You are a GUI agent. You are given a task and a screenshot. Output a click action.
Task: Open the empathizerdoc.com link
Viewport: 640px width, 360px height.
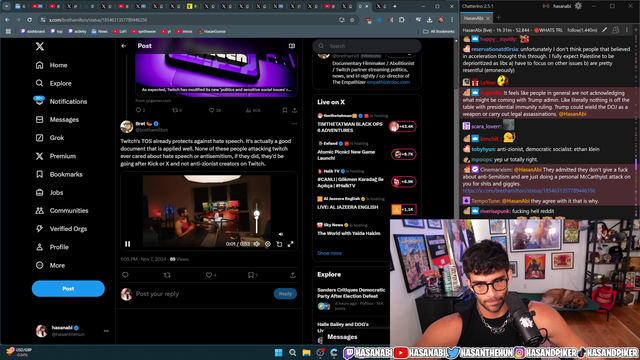[388, 82]
